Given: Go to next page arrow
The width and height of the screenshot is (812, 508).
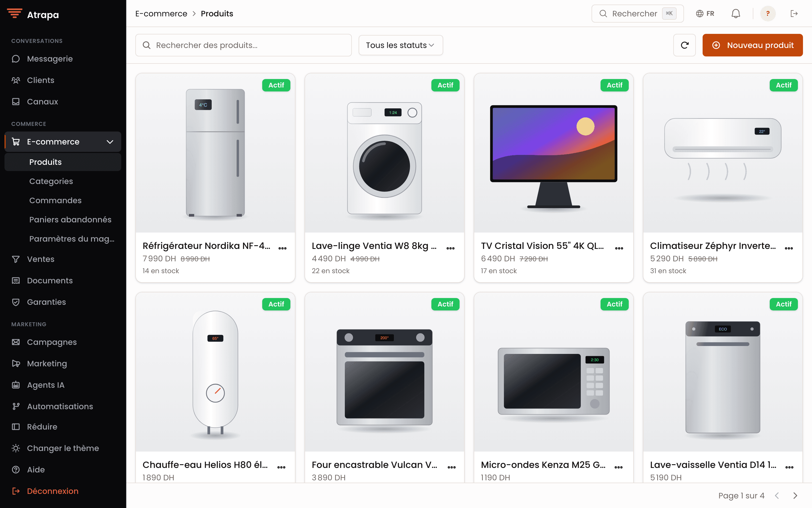Looking at the screenshot, I should 795,496.
